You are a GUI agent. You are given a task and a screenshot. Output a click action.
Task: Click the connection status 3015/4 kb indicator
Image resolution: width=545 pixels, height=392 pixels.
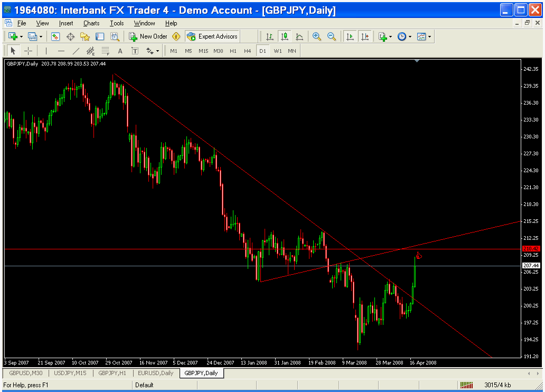(497, 385)
